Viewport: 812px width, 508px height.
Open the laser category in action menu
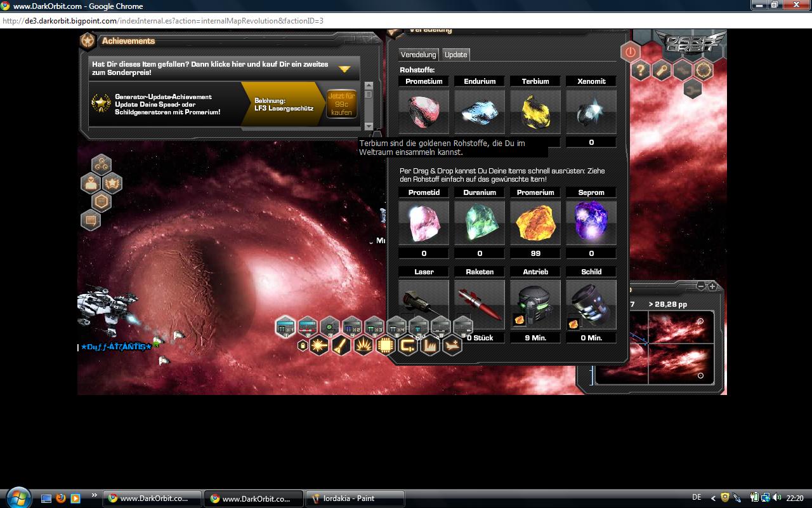coord(319,346)
